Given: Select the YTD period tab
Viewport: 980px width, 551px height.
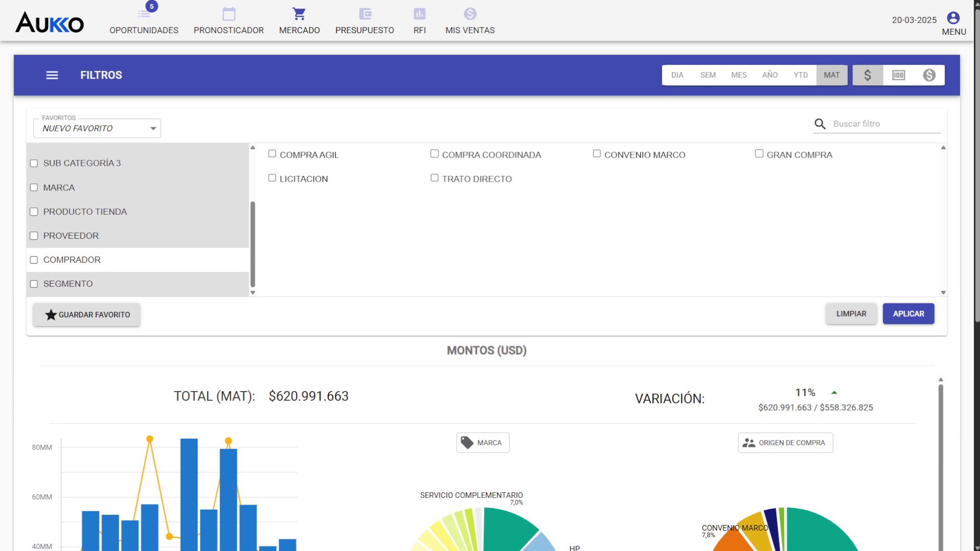Looking at the screenshot, I should coord(800,75).
